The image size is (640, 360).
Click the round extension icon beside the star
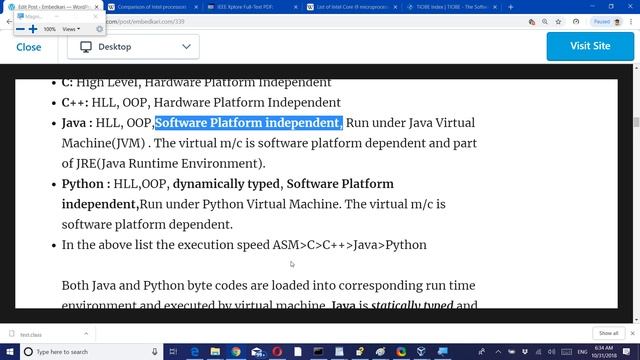(576, 22)
